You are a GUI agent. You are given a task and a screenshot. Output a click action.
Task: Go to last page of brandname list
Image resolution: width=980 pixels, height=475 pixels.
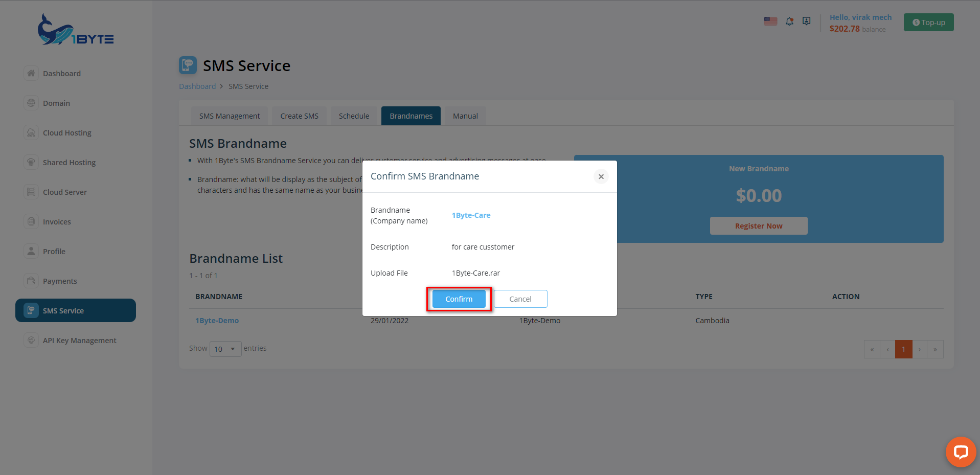click(x=936, y=349)
